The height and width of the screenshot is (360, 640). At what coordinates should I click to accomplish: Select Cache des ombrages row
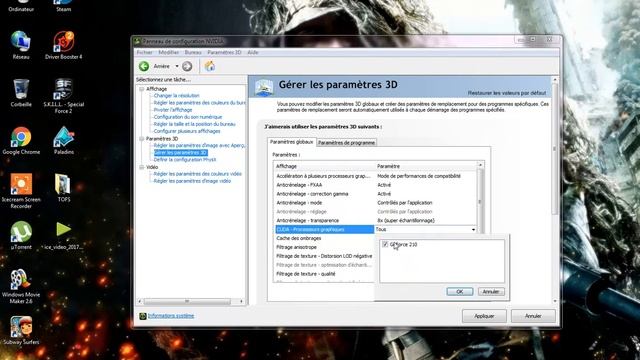point(324,238)
